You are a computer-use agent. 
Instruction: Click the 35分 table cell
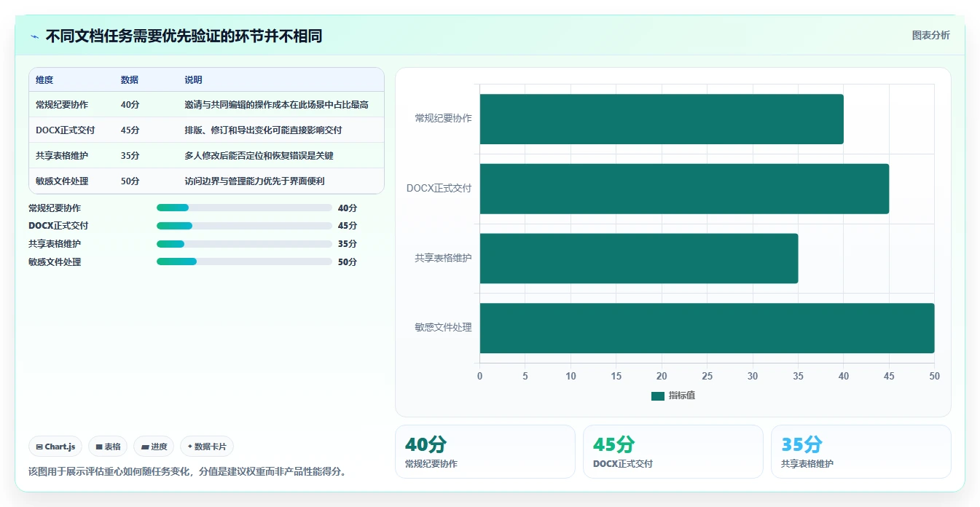(x=130, y=156)
